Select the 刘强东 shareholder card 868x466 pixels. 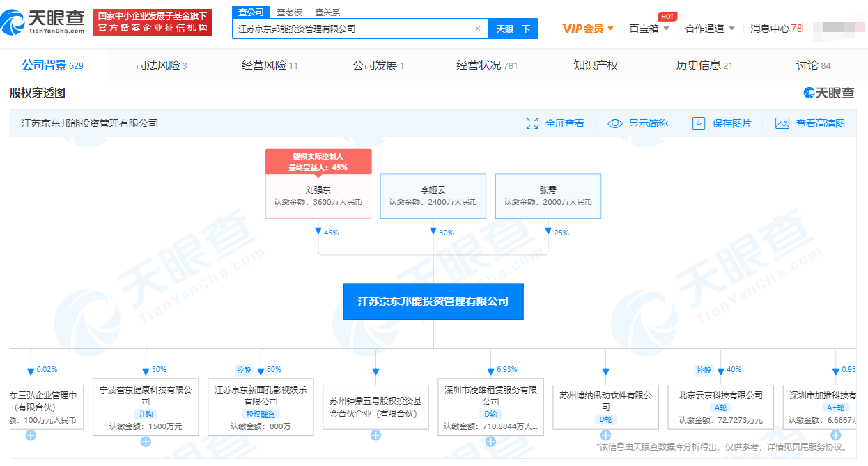click(x=318, y=196)
